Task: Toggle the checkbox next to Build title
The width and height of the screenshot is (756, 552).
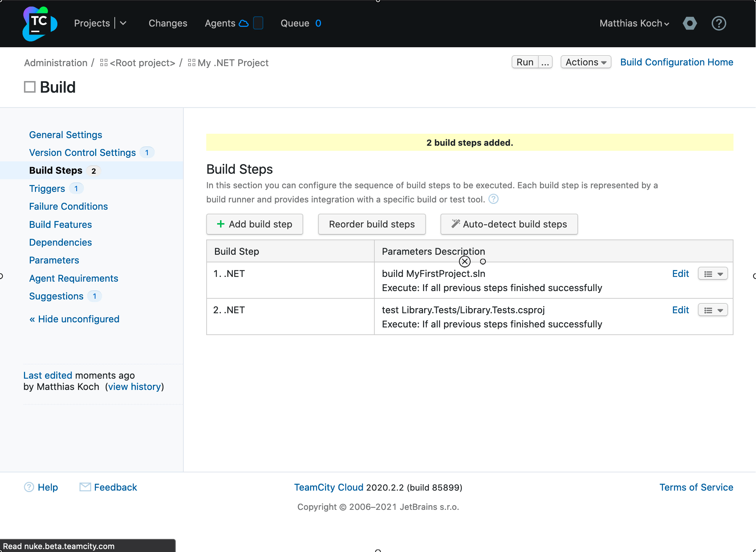Action: [30, 87]
